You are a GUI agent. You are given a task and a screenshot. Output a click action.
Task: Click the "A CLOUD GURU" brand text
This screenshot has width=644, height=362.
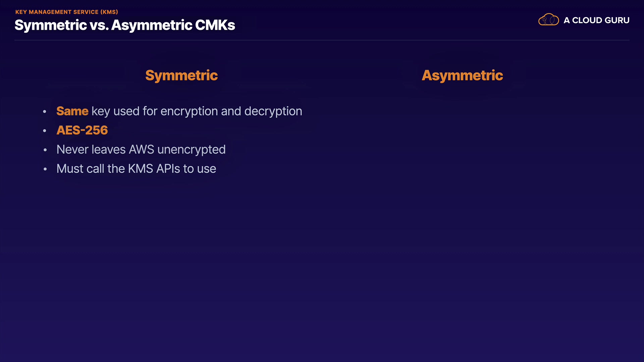[596, 20]
